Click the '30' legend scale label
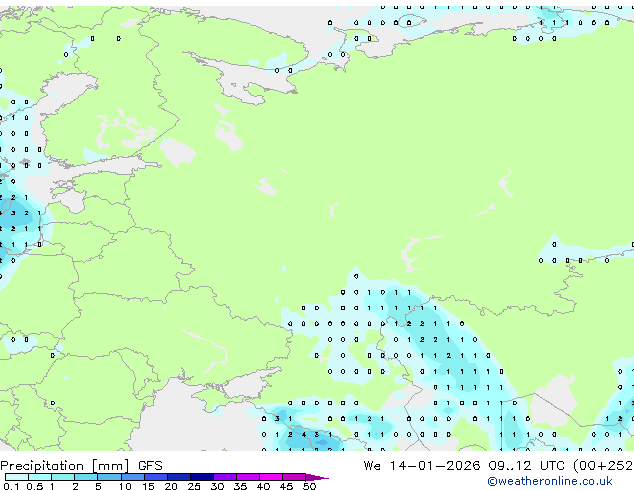The image size is (634, 490). tap(217, 486)
